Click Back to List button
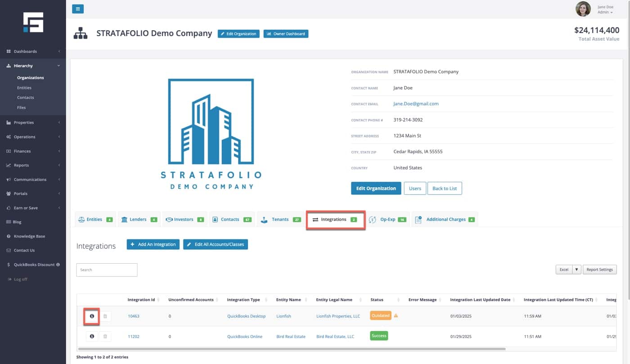The width and height of the screenshot is (630, 364). click(x=445, y=189)
